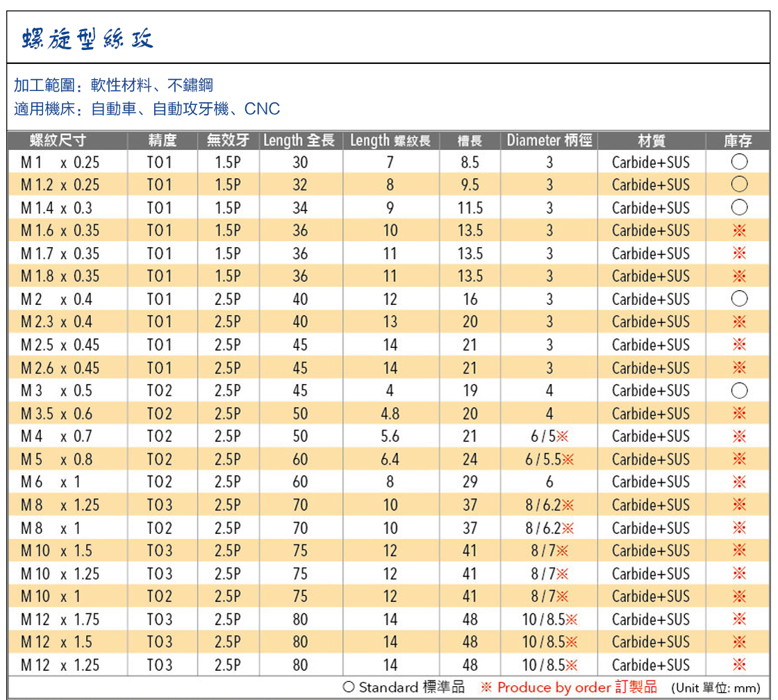Click the red ※ stock mark for M 1.8 x 0.35
The width and height of the screenshot is (778, 700).
coord(739,276)
